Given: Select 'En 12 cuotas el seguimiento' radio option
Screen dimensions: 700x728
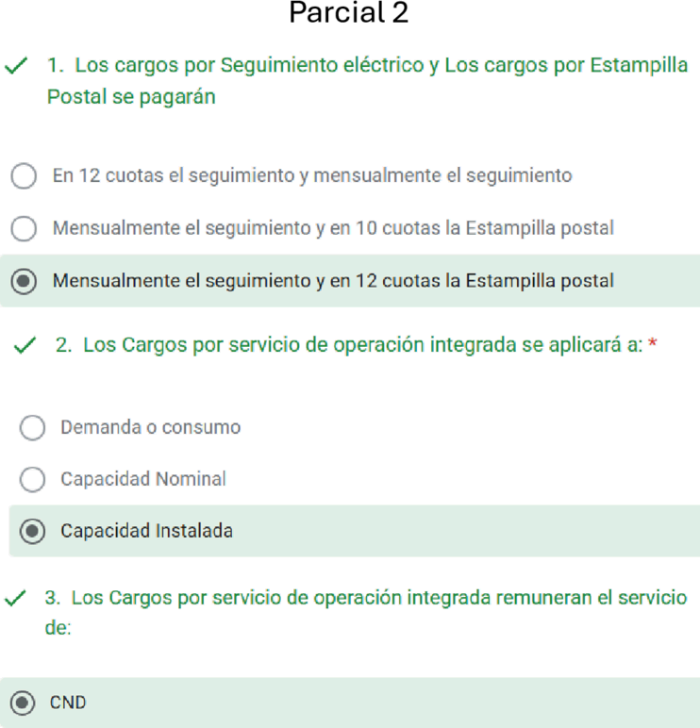Looking at the screenshot, I should click(24, 176).
